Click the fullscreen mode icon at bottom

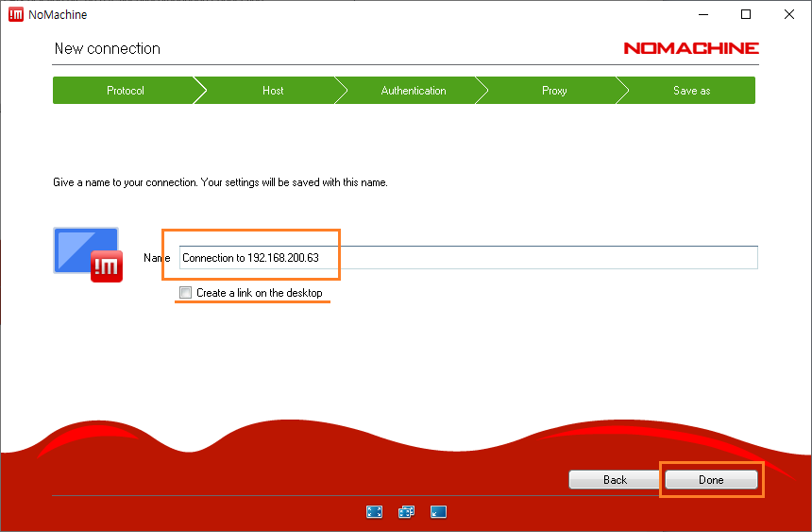(374, 512)
